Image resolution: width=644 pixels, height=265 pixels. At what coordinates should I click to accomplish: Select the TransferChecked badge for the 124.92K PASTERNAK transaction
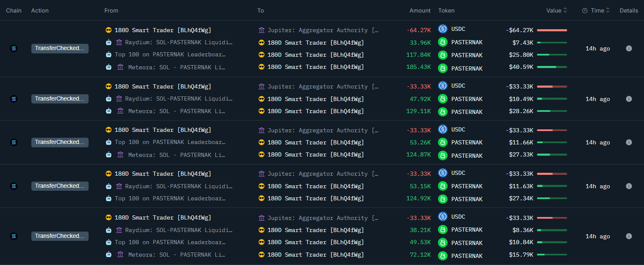point(60,186)
